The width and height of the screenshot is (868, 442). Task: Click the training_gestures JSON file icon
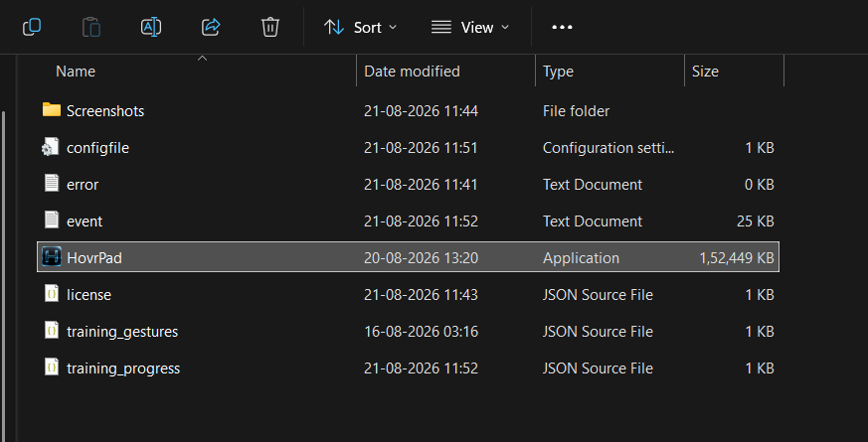[x=52, y=330]
